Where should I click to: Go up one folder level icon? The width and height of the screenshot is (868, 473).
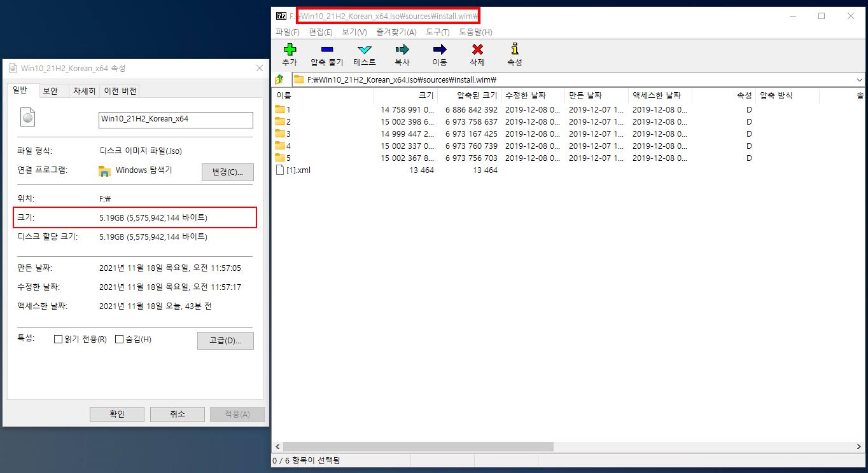(x=279, y=79)
